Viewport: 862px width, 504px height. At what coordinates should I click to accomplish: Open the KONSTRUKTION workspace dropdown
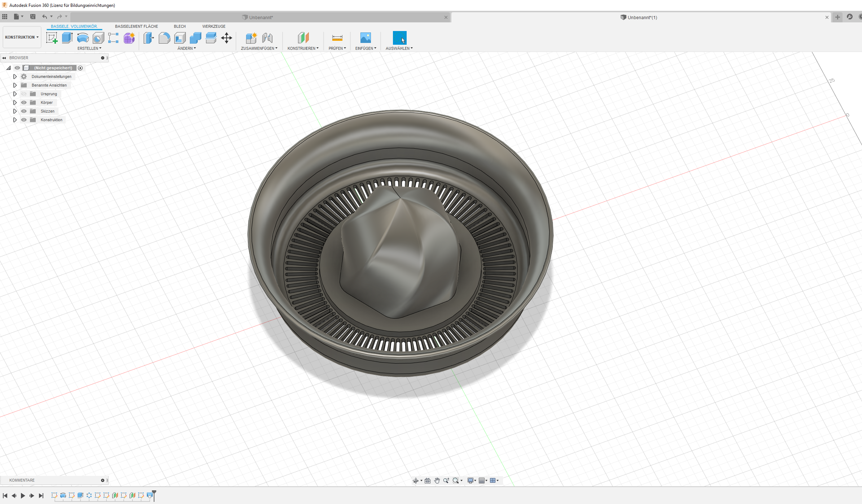[22, 37]
